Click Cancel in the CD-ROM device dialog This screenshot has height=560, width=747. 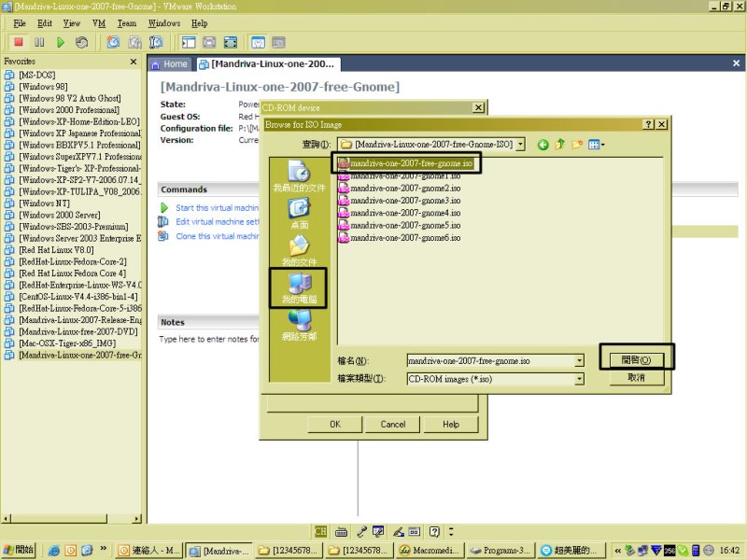pyautogui.click(x=392, y=425)
